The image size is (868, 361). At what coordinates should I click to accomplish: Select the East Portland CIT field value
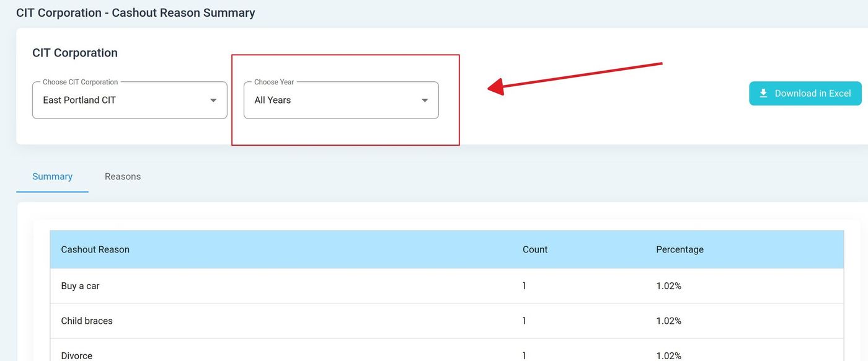click(x=79, y=100)
